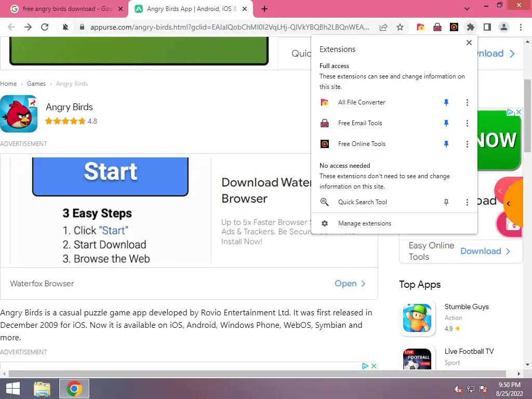Open Stumble Guys app thumbnail
The image size is (532, 399).
pos(417,318)
